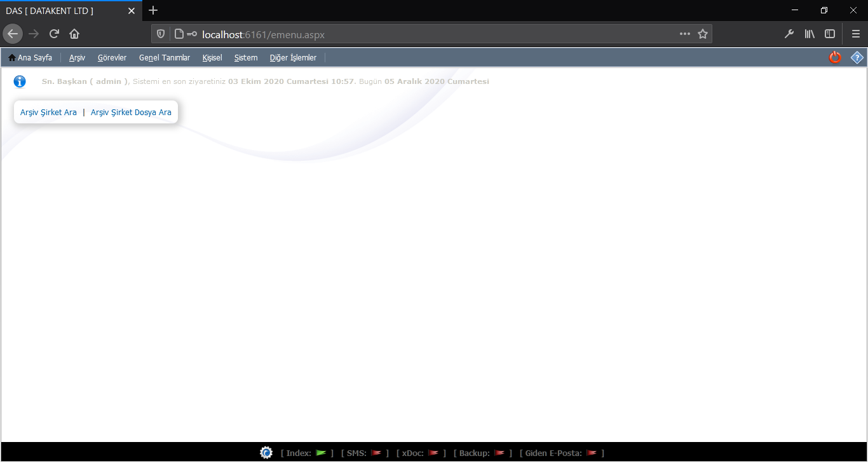
Task: Click the browser address bar
Action: pos(432,34)
